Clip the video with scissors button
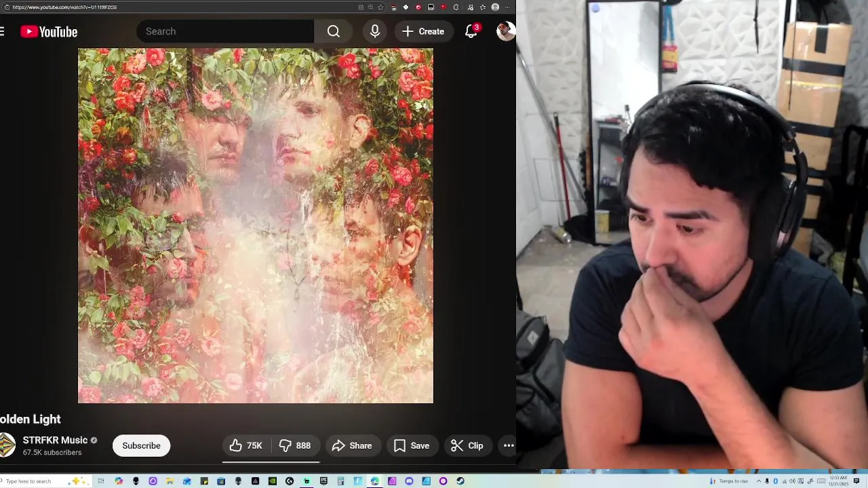The height and width of the screenshot is (488, 868). 467,445
